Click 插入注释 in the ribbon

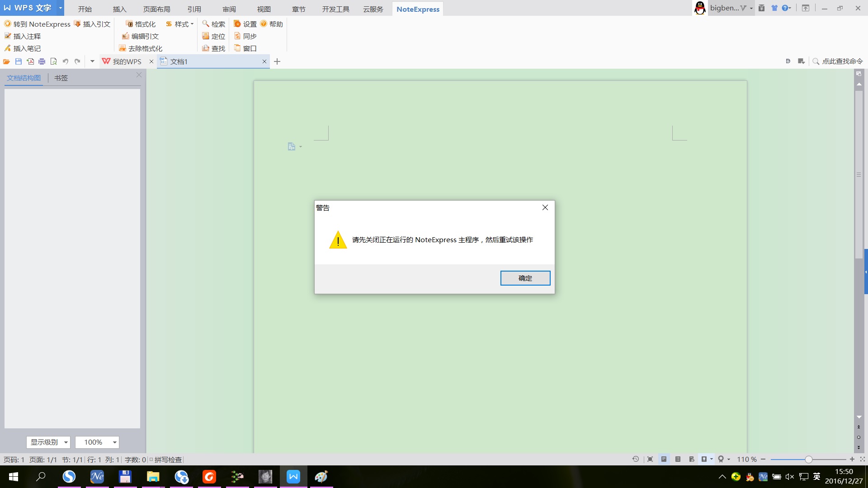(23, 36)
